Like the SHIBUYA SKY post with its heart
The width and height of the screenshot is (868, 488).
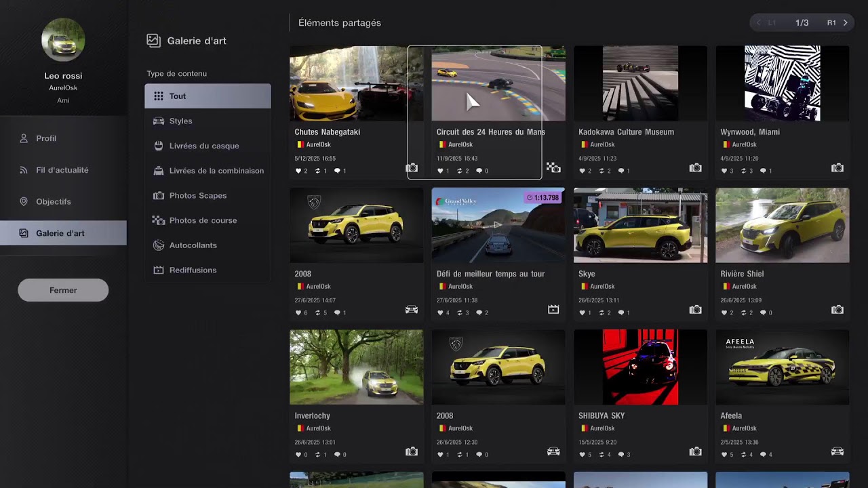[583, 455]
